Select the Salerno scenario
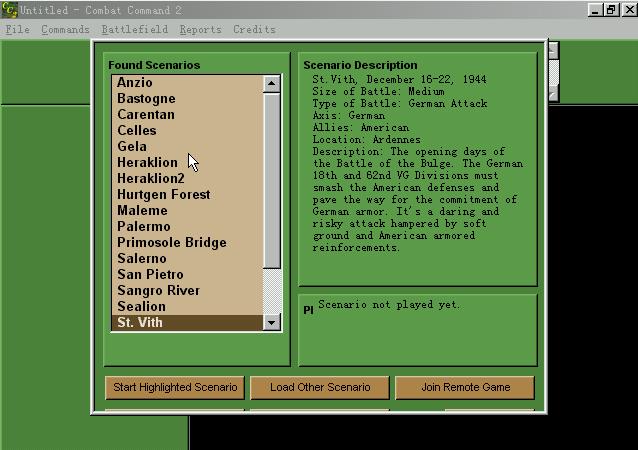 (x=187, y=258)
